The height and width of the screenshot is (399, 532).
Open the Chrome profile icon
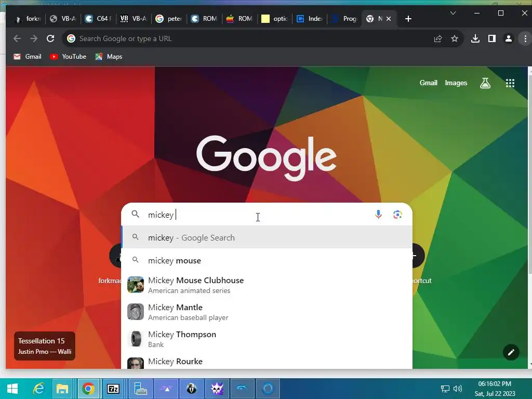pyautogui.click(x=508, y=38)
